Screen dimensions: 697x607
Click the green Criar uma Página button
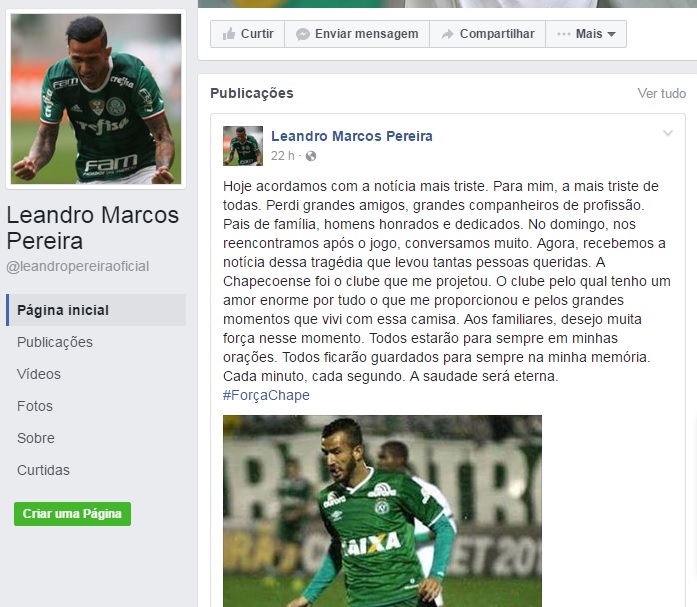72,514
